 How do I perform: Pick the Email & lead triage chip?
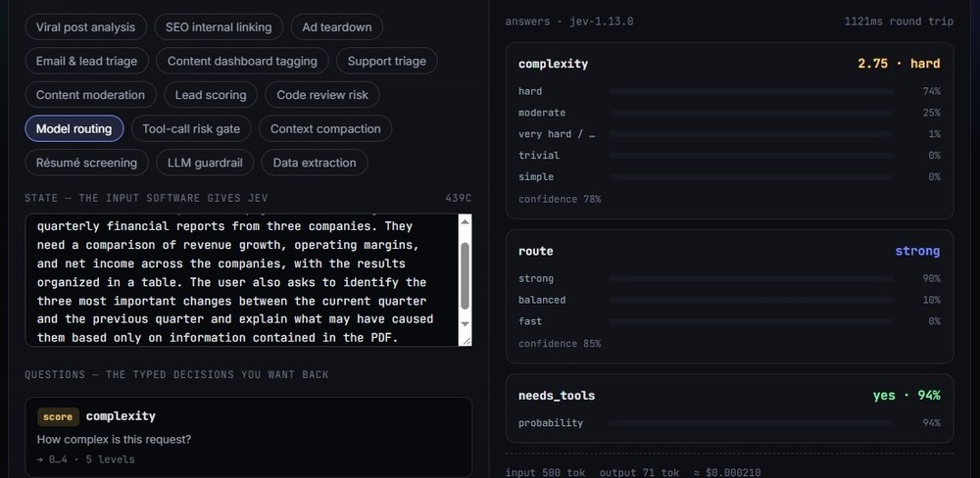click(x=86, y=61)
